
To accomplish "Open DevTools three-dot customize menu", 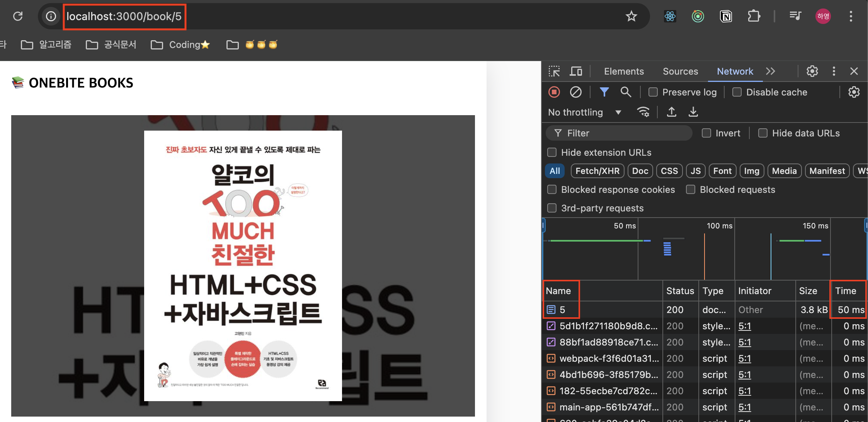I will tap(834, 71).
